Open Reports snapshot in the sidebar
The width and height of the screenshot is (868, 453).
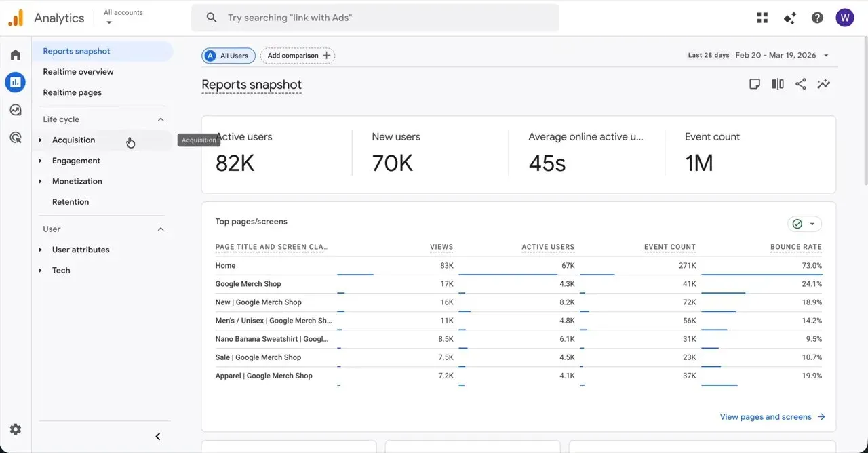[102, 51]
